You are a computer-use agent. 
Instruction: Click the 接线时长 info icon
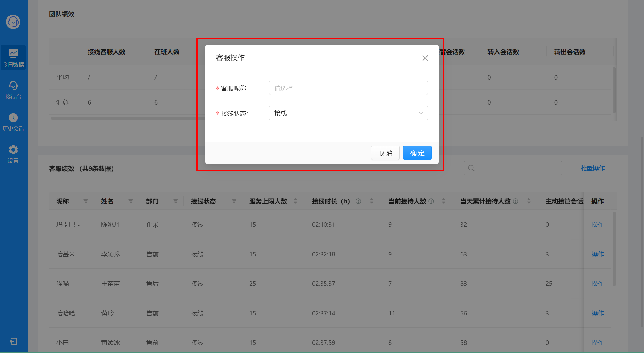click(358, 201)
